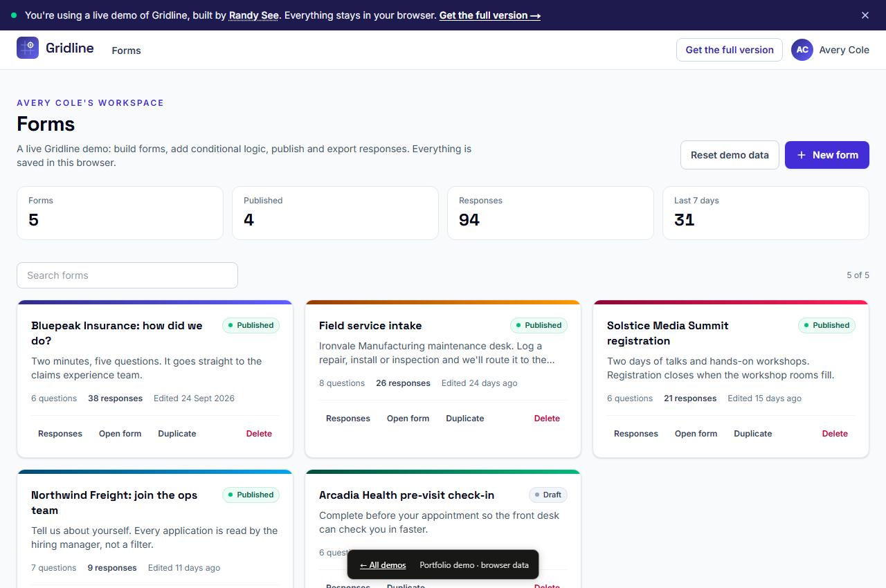The height and width of the screenshot is (588, 886).
Task: Create a New form
Action: click(827, 155)
